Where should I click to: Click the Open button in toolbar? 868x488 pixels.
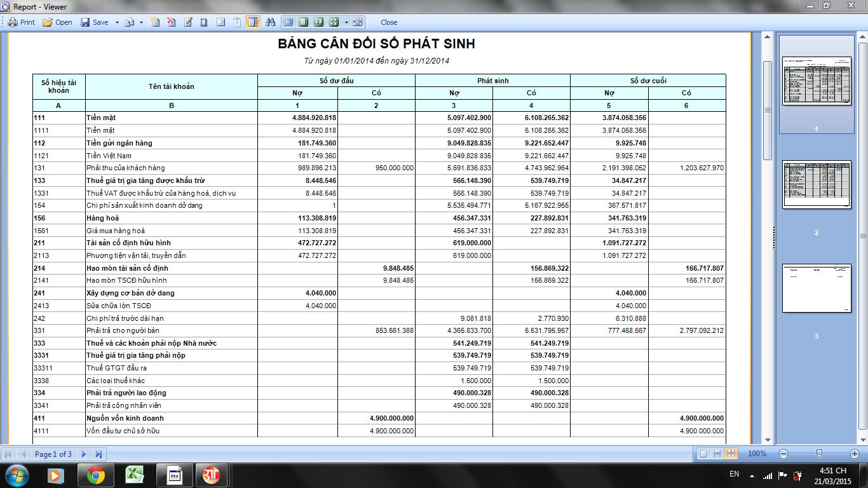(x=57, y=22)
